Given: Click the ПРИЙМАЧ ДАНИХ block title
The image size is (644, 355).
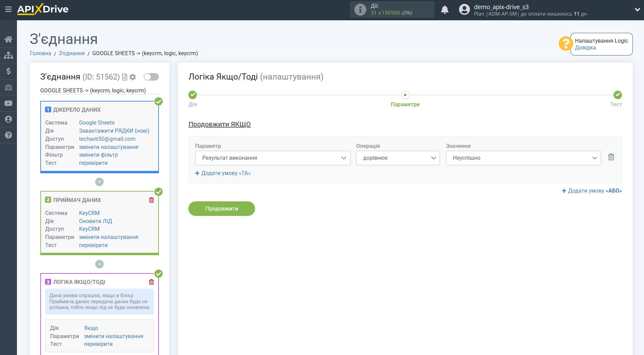Looking at the screenshot, I should [77, 200].
